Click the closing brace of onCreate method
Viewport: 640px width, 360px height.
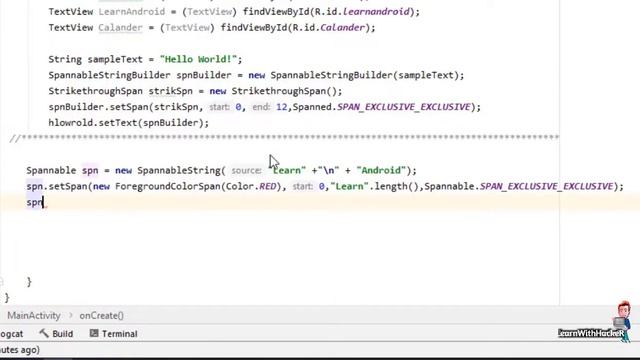(x=29, y=282)
